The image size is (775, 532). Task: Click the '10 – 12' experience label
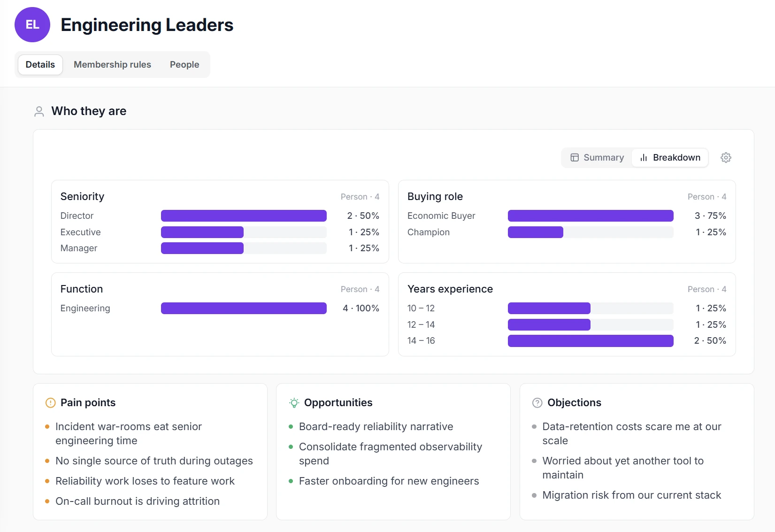(421, 308)
